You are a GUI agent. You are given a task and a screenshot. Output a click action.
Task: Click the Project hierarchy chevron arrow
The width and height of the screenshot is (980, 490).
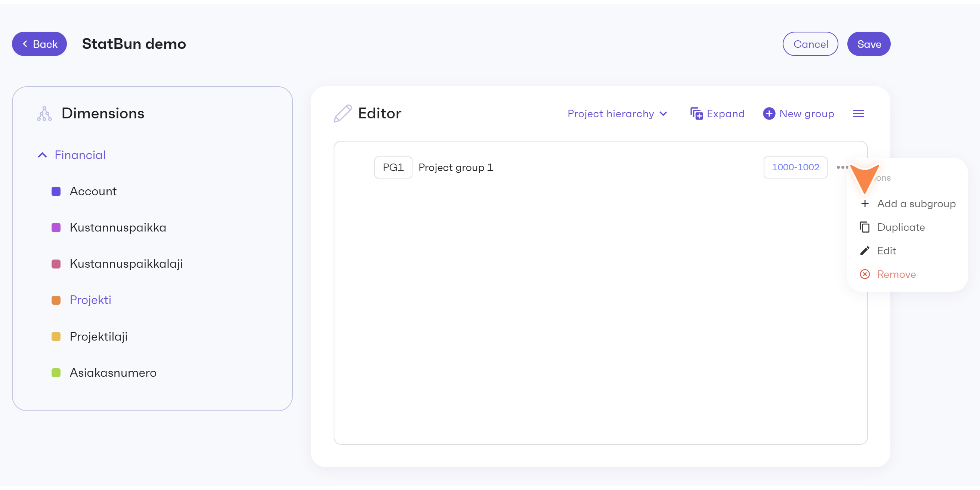663,114
